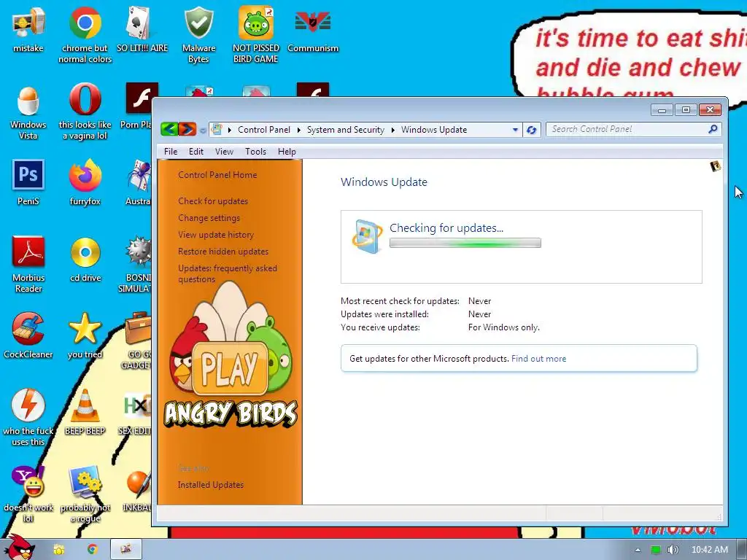Image resolution: width=747 pixels, height=560 pixels.
Task: Open 'chrome but normal colors' desktop icon
Action: coord(85,34)
